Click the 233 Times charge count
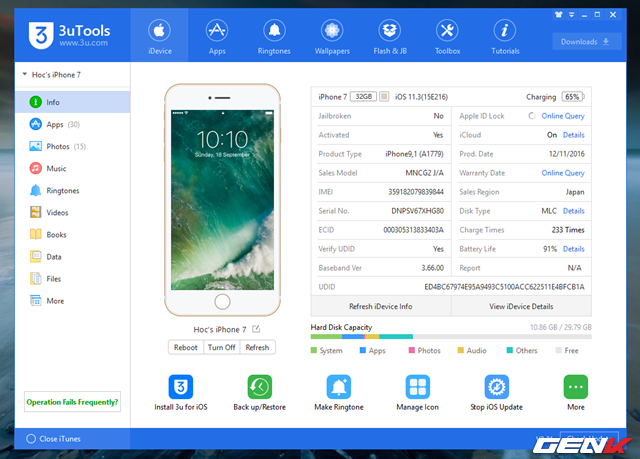Image resolution: width=640 pixels, height=459 pixels. [x=568, y=230]
